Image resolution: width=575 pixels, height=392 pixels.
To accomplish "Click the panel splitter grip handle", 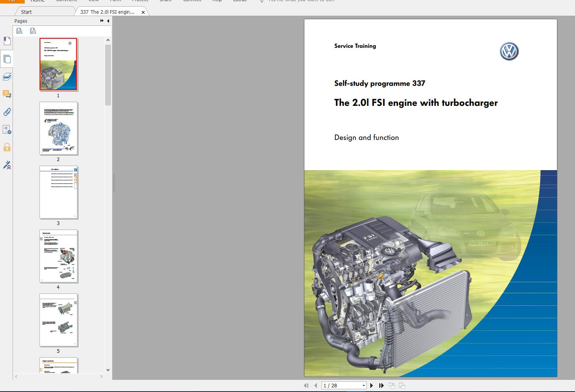I will 114,182.
